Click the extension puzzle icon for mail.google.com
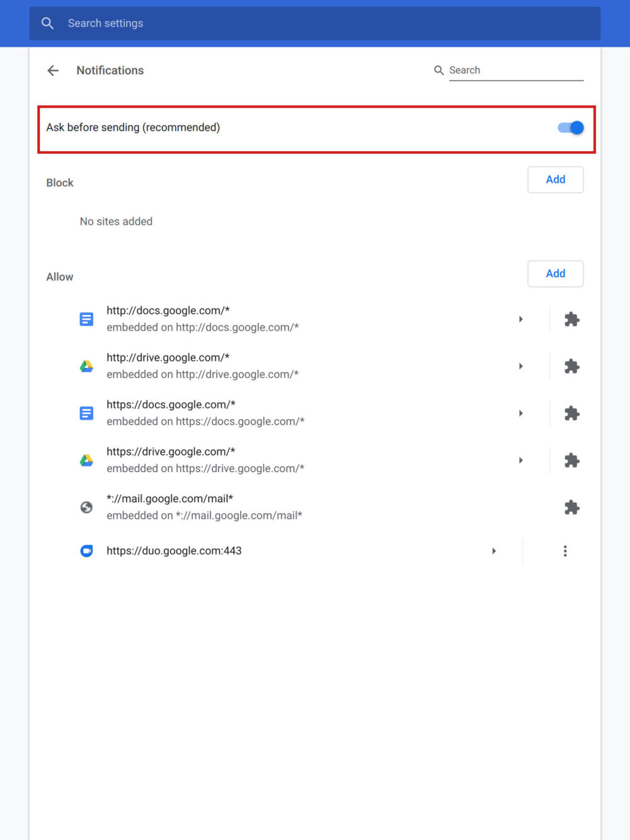630x840 pixels. 571,507
